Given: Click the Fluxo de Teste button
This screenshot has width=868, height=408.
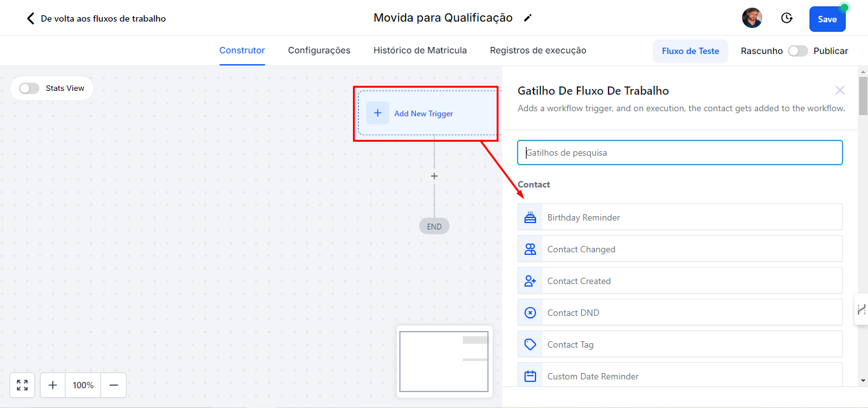Looking at the screenshot, I should 690,51.
